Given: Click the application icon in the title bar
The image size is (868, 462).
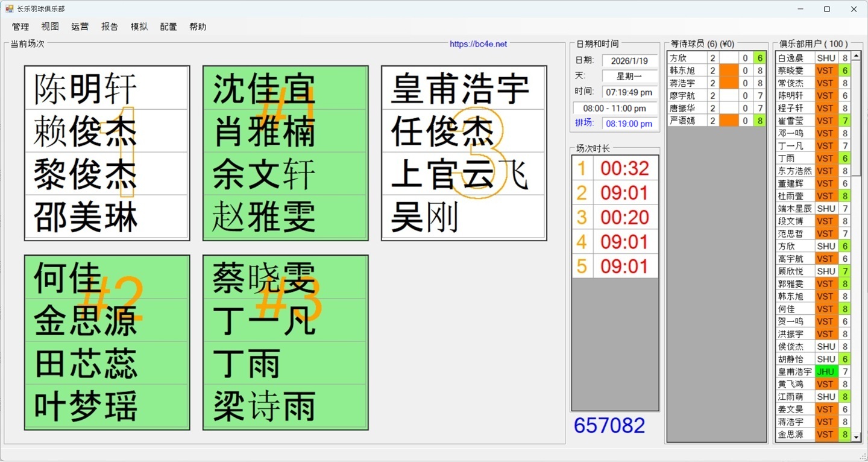Looking at the screenshot, I should (8, 8).
